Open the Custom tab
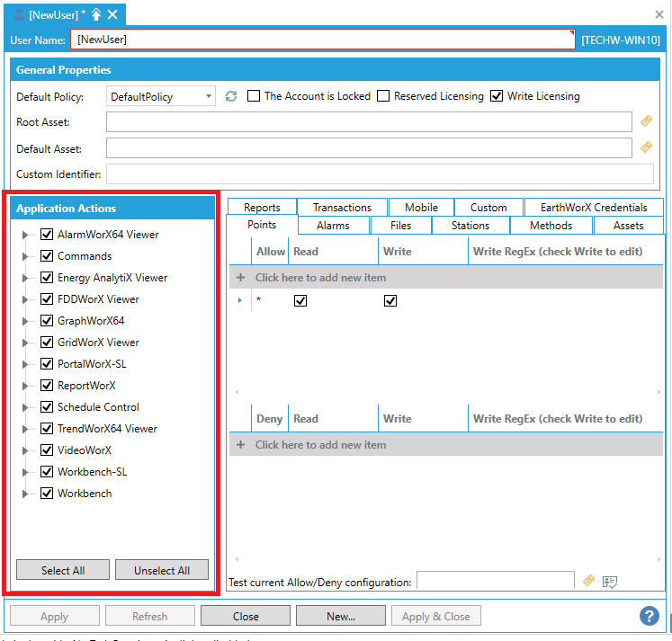Viewport: 672px width, 641px height. (488, 208)
